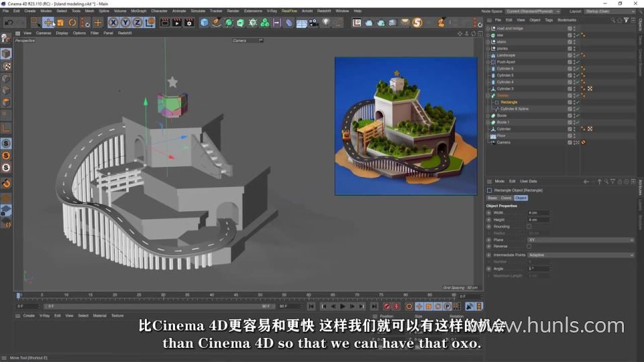
Task: Click the green Extrude generator icon
Action: [x=241, y=23]
